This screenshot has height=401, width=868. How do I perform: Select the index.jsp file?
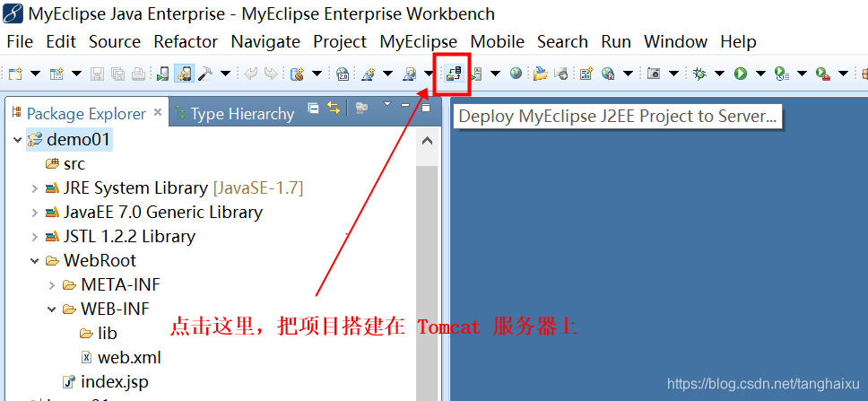click(x=106, y=381)
